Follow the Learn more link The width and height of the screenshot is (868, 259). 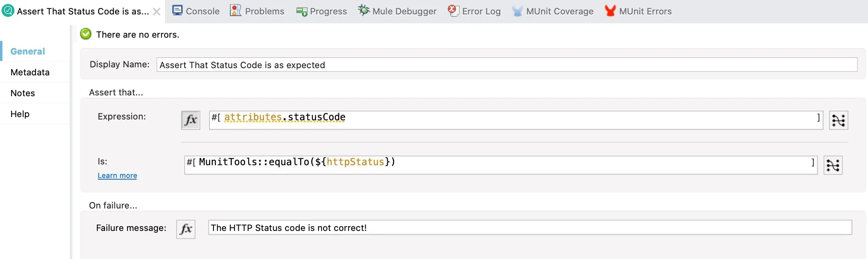tap(117, 176)
